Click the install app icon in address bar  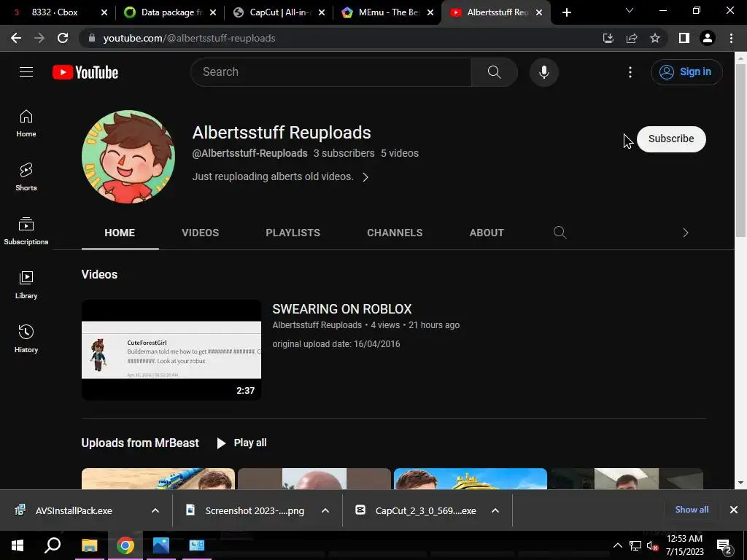608,38
